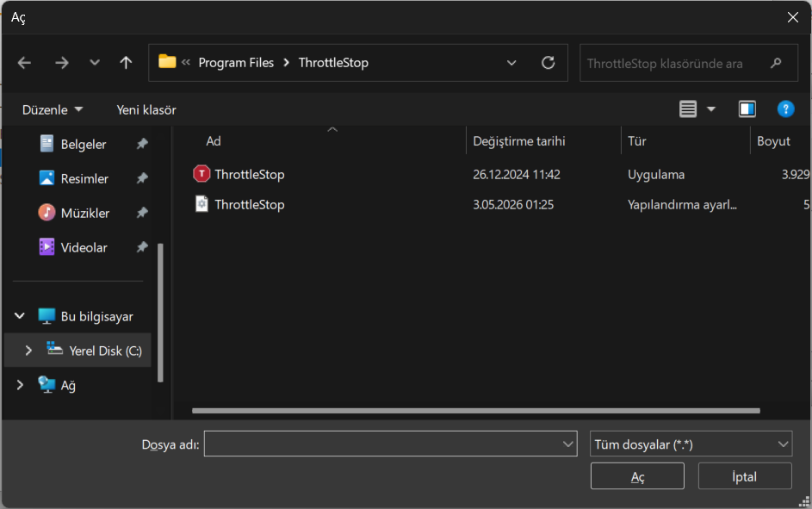Image resolution: width=812 pixels, height=509 pixels.
Task: Click the pin icon beside Belgeler
Action: [142, 144]
